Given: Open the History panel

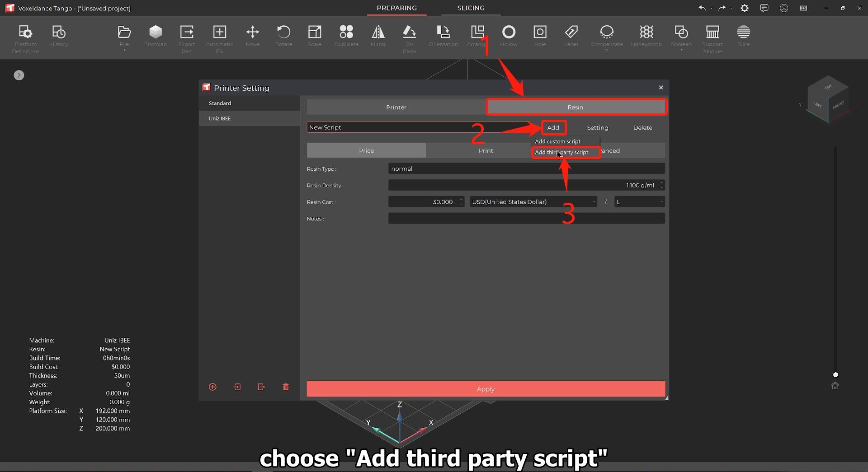Looking at the screenshot, I should [59, 36].
